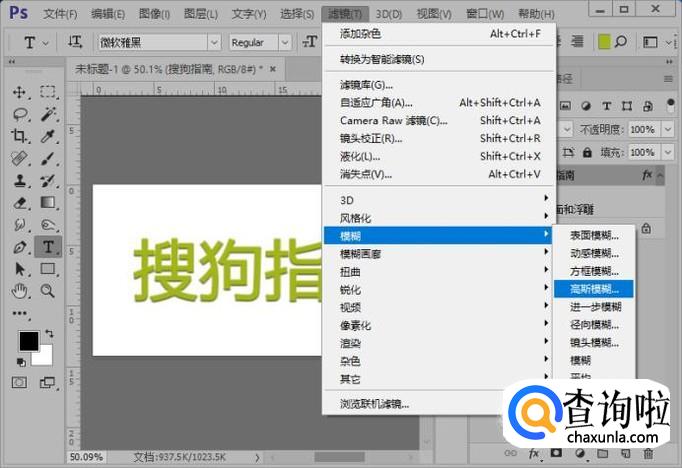The width and height of the screenshot is (682, 468).
Task: Select the Magic Wand tool
Action: click(48, 114)
